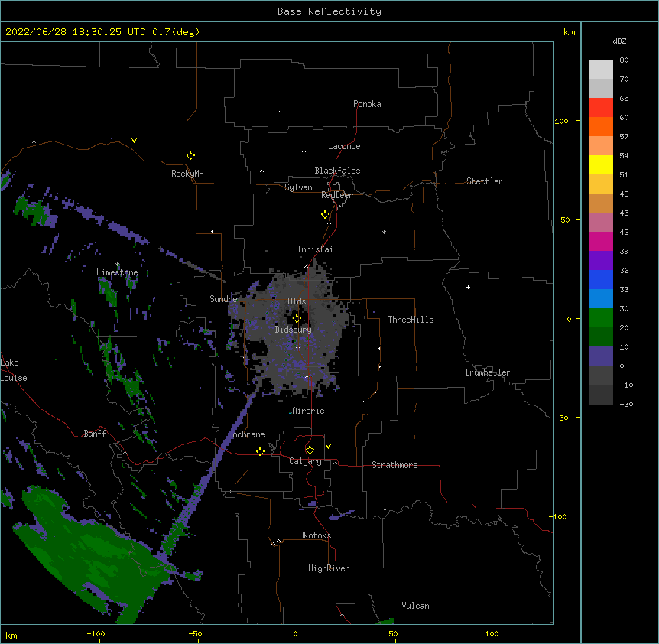
Task: Select the Limestone label
Action: pyautogui.click(x=117, y=272)
